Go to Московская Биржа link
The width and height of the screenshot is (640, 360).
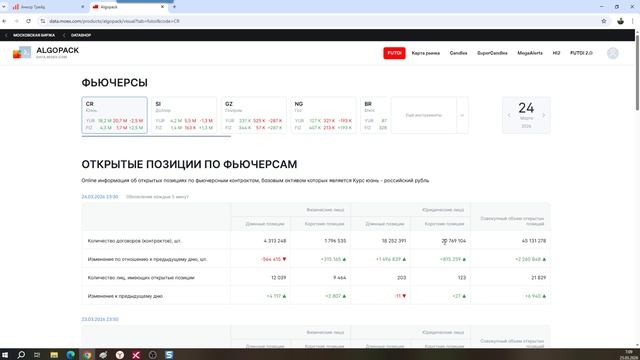click(x=34, y=35)
